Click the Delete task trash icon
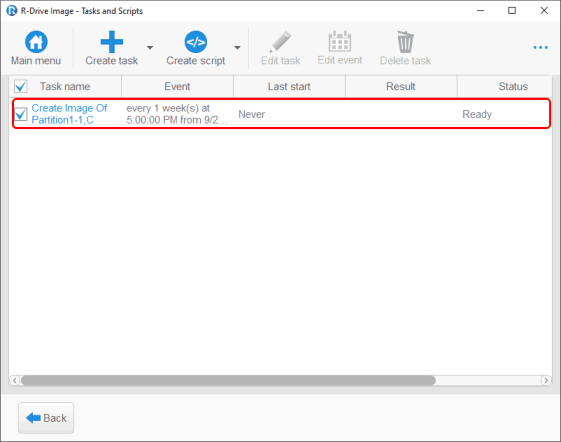Image resolution: width=561 pixels, height=442 pixels. tap(405, 42)
